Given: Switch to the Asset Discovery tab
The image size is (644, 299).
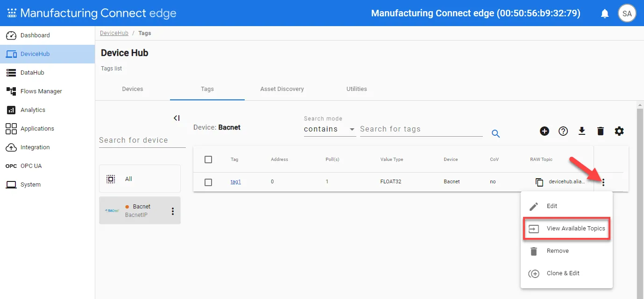Looking at the screenshot, I should (x=282, y=89).
